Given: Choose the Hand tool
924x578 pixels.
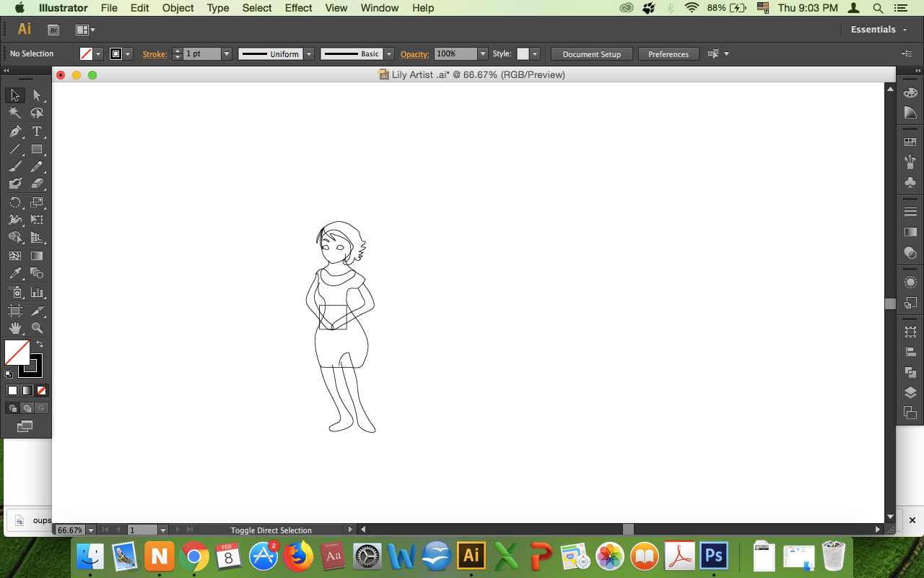Looking at the screenshot, I should 15,328.
